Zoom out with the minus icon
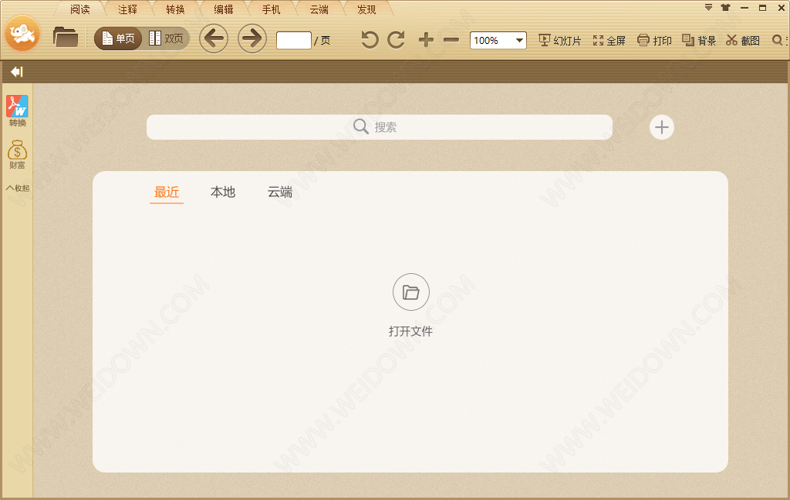 [451, 40]
